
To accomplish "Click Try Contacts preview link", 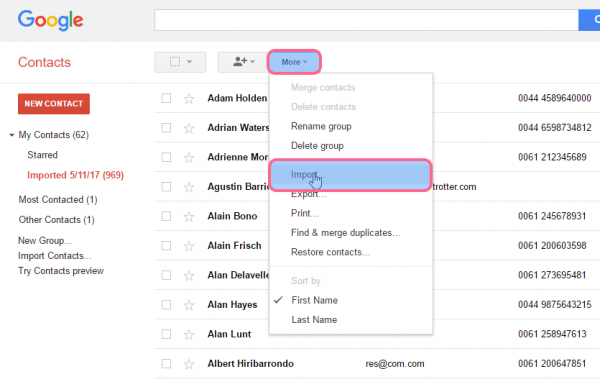I will tap(61, 271).
